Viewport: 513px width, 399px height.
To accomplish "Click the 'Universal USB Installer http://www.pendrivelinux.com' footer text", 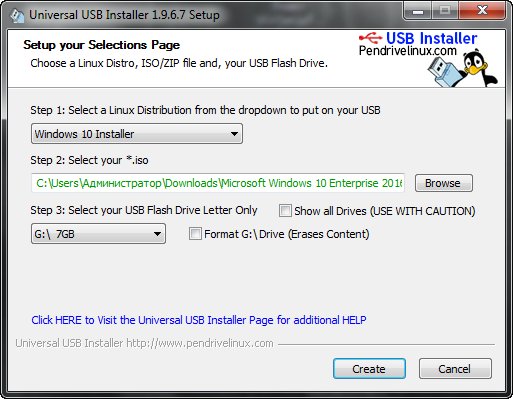I will (x=144, y=343).
